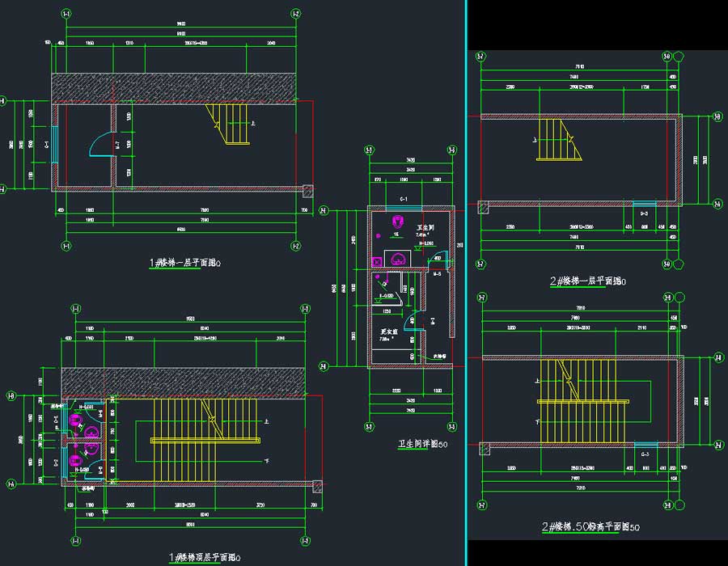Screen dimensions: 728x566
Task: Select top-left axis bubble of bathroom detail
Action: click(369, 150)
